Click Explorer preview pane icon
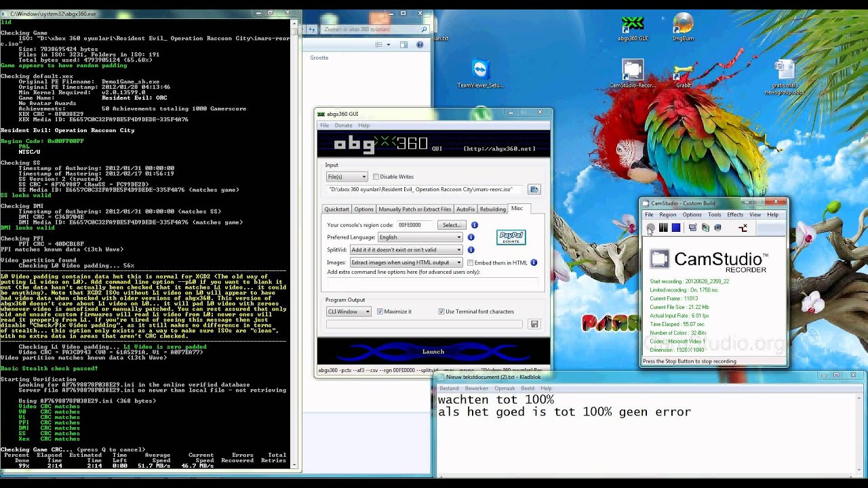 pos(403,45)
